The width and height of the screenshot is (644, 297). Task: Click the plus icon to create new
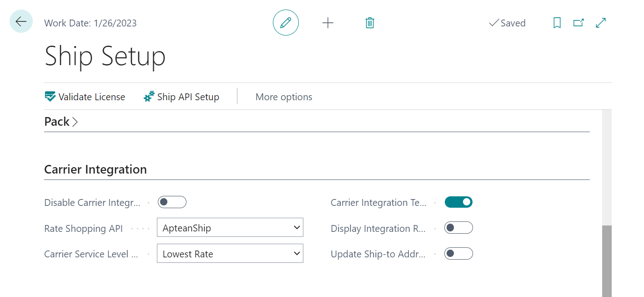327,23
